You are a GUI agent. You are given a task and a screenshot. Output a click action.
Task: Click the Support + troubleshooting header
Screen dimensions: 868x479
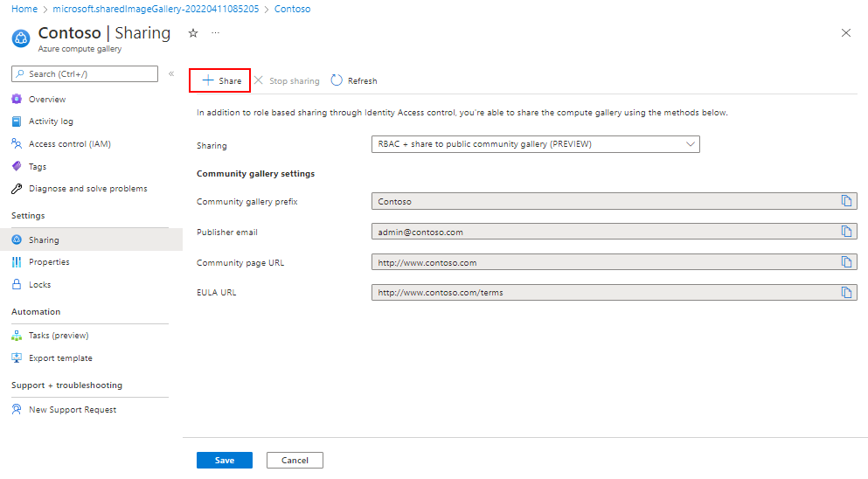pyautogui.click(x=67, y=385)
